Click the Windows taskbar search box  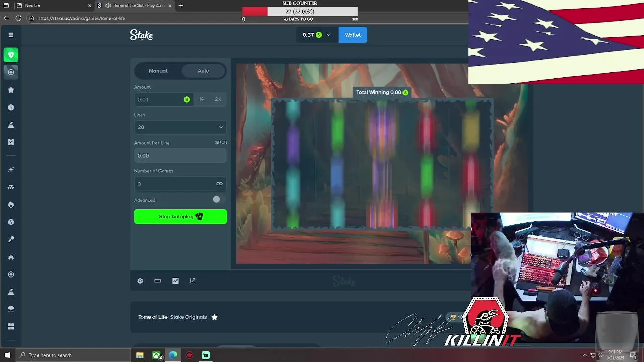pos(73,355)
